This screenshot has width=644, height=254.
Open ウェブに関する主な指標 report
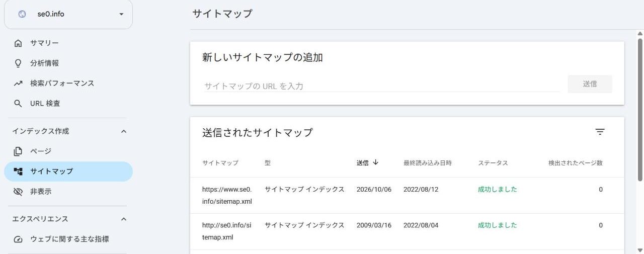click(x=68, y=239)
